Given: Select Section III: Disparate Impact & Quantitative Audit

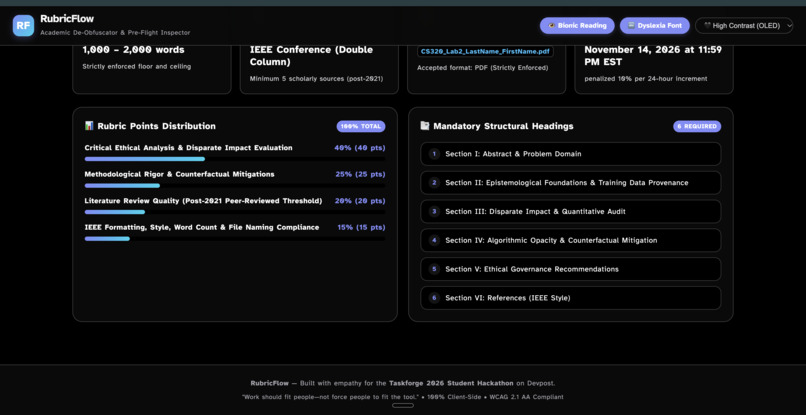Looking at the screenshot, I should pos(571,211).
